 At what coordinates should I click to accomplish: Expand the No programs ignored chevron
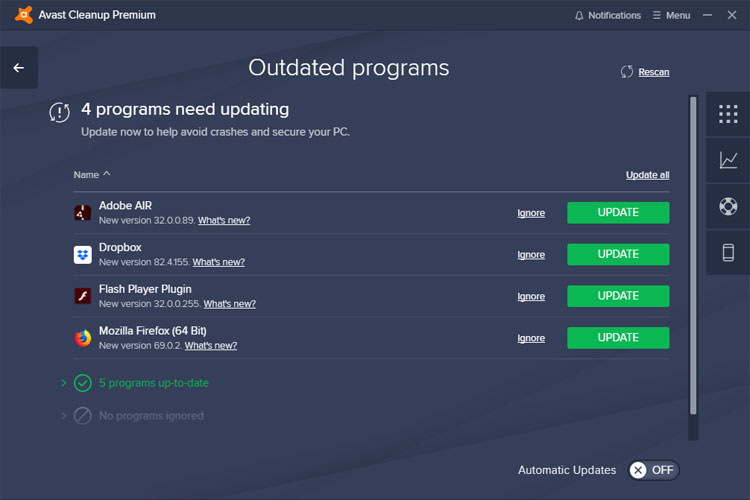click(x=64, y=415)
